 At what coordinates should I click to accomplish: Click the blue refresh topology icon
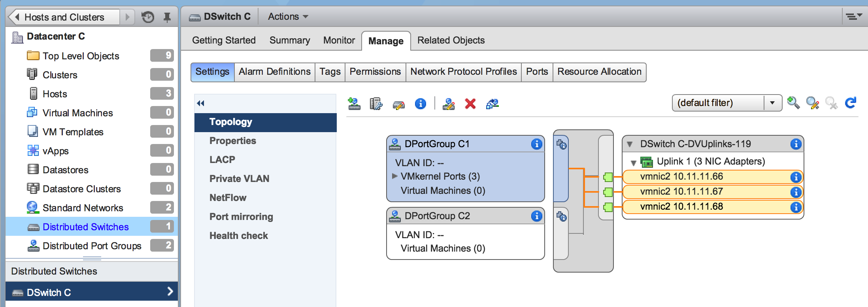pos(850,103)
